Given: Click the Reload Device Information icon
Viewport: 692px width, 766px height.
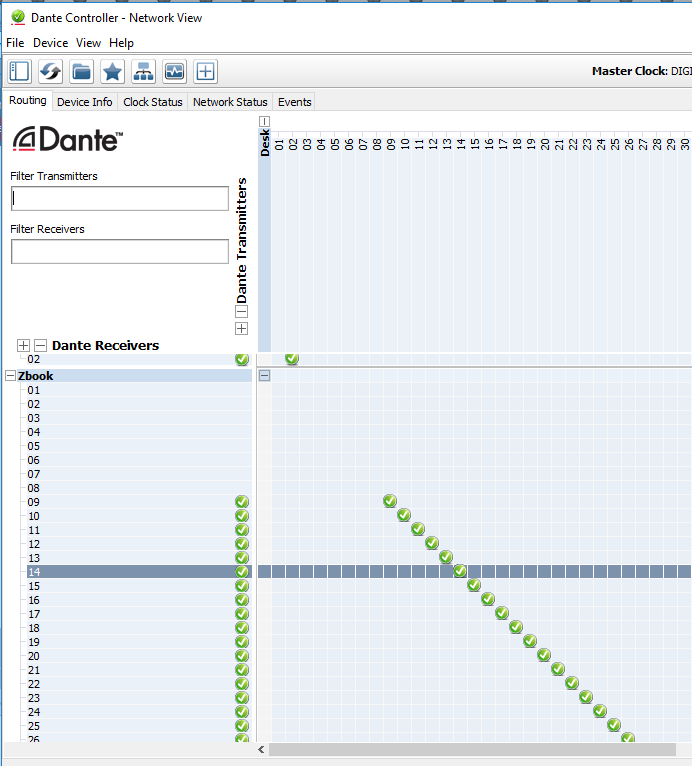Looking at the screenshot, I should pyautogui.click(x=50, y=72).
